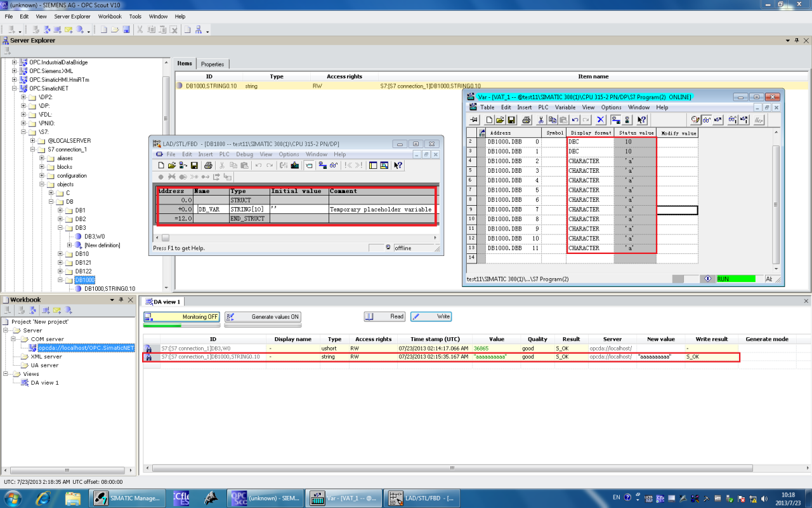
Task: Click context help arrow icon in LAD/STL/FBD toolbar
Action: click(398, 165)
